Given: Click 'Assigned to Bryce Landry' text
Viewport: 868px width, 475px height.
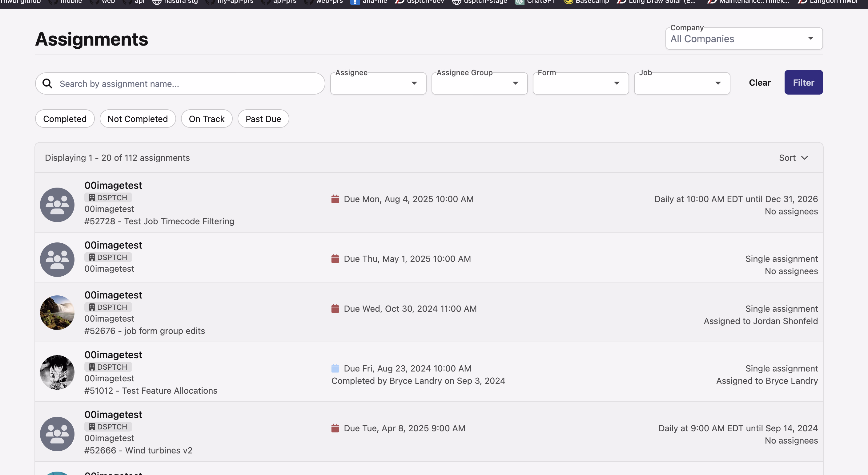Looking at the screenshot, I should (767, 381).
